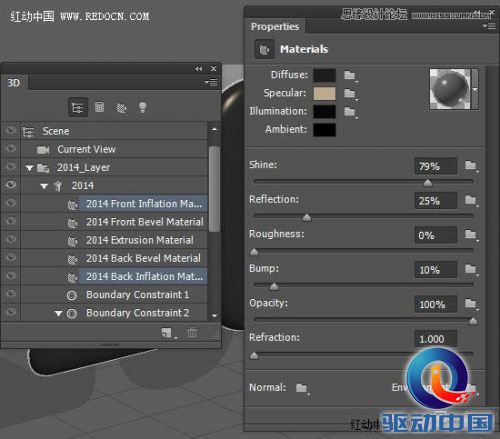Open the Illumination color swatch
Screen dimensions: 500x439
point(324,112)
